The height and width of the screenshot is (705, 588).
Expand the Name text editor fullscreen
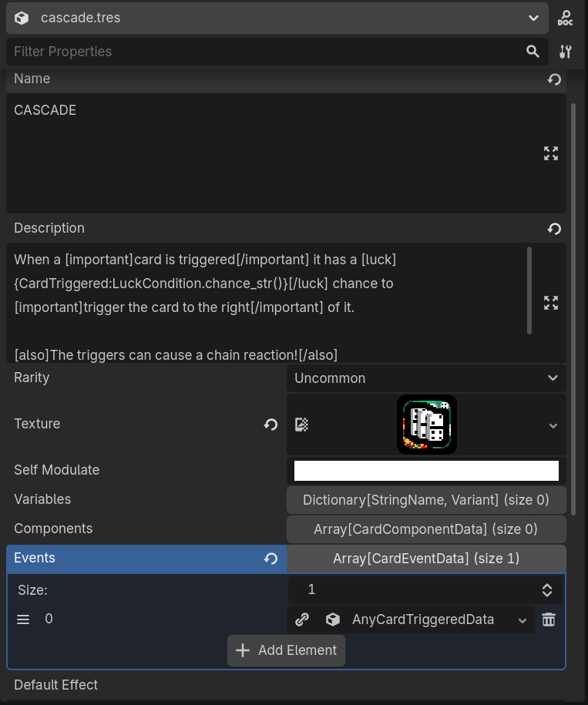click(550, 153)
